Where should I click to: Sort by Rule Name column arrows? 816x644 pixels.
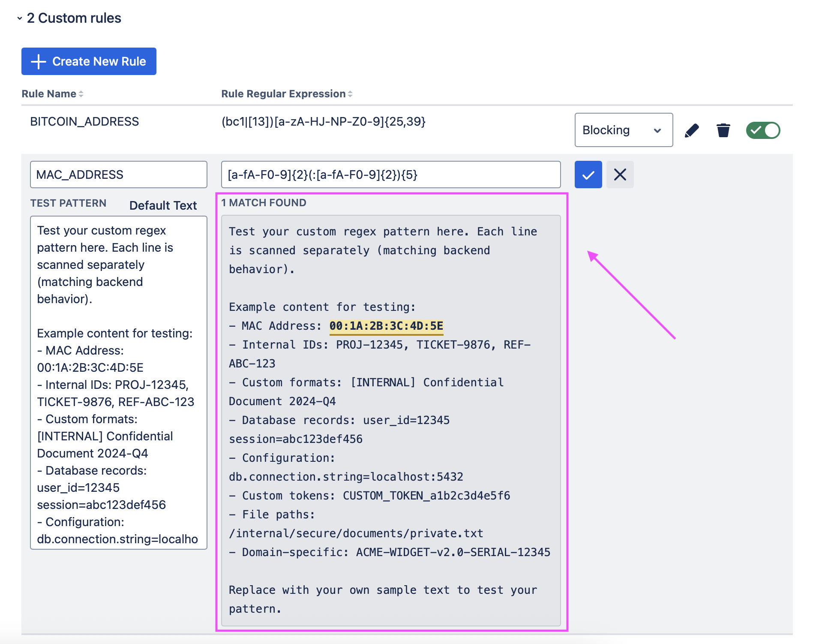coord(81,94)
